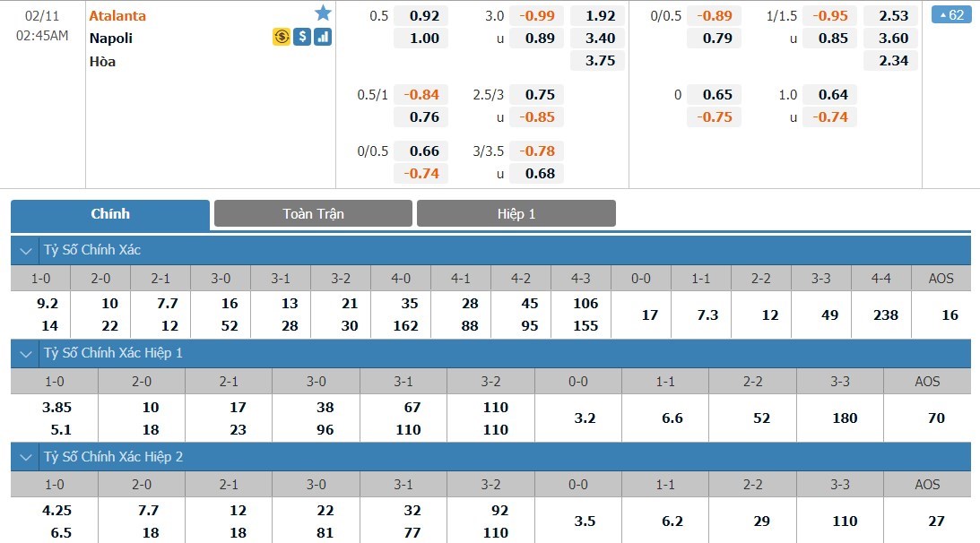
Task: Open the match statistics bar chart icon
Action: pyautogui.click(x=323, y=38)
